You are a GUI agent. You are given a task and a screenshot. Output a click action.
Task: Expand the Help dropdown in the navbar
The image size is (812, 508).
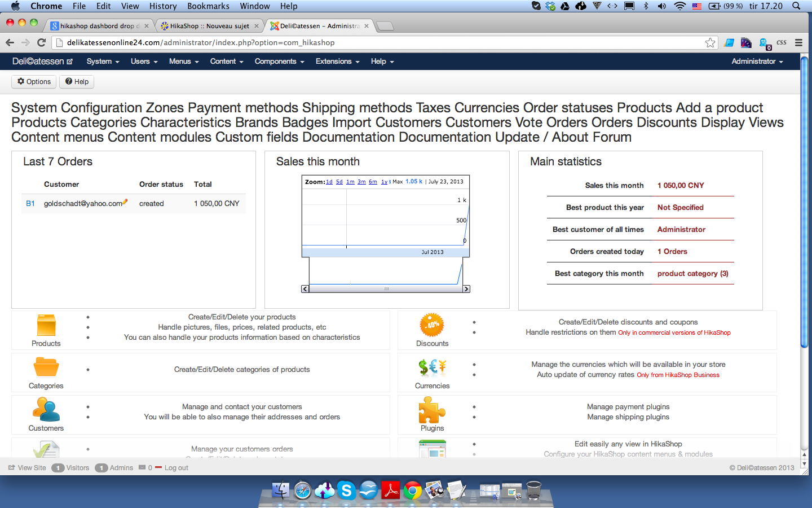[x=382, y=62]
